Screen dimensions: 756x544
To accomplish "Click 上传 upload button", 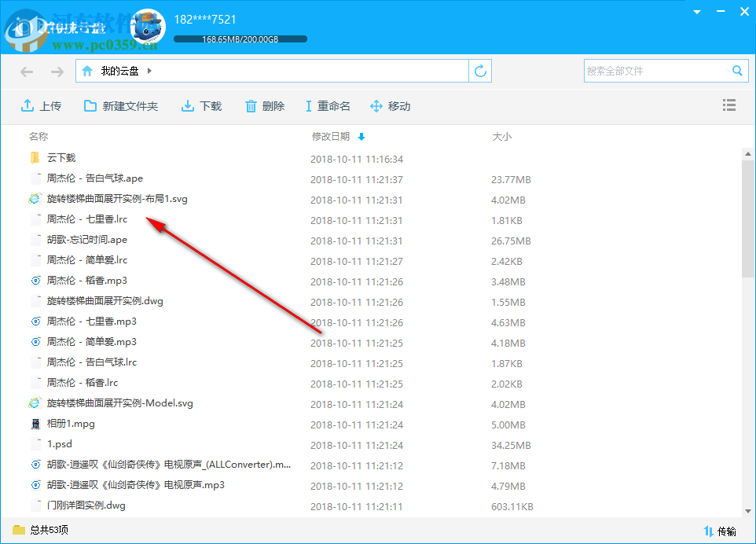I will (x=41, y=106).
